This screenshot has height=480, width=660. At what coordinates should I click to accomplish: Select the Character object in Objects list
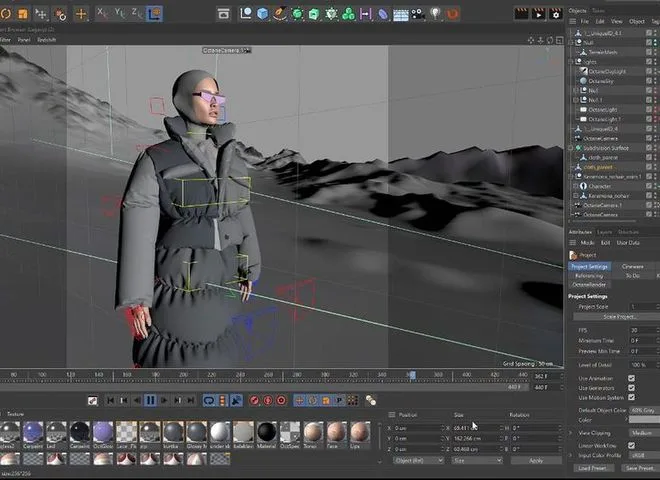pyautogui.click(x=598, y=186)
